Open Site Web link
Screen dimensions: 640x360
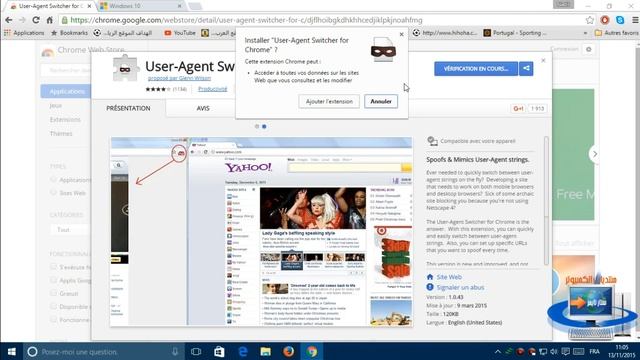click(449, 277)
